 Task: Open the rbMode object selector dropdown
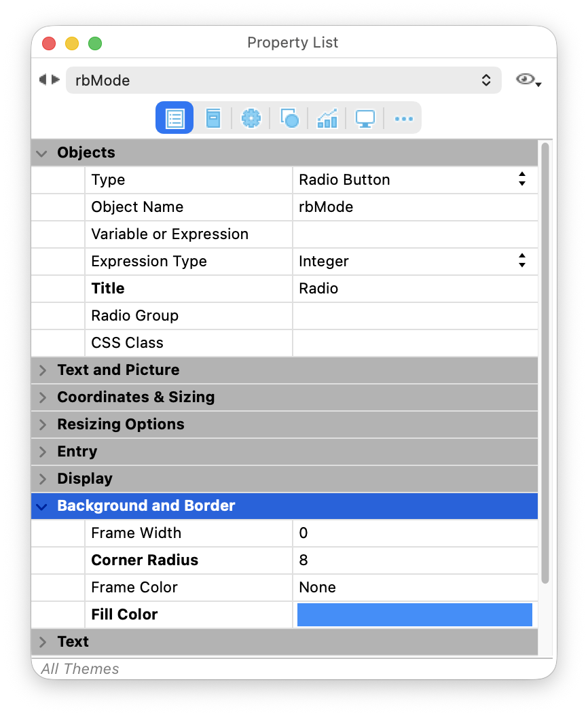(x=284, y=80)
